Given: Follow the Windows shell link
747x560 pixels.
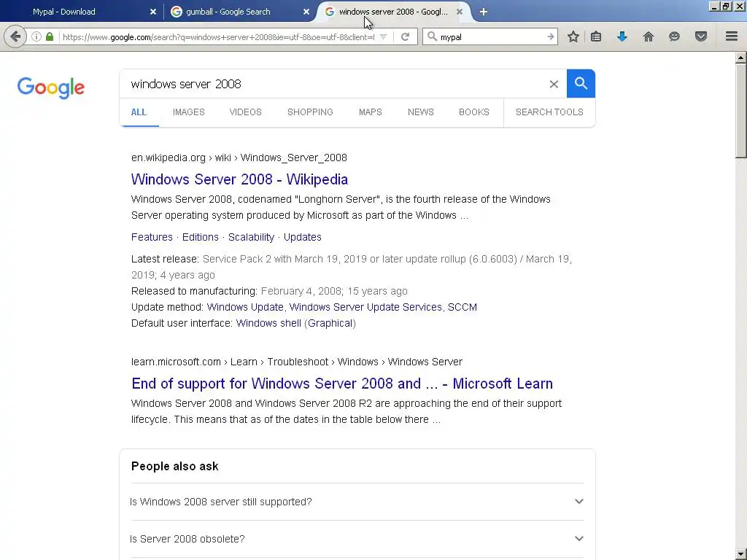Looking at the screenshot, I should pos(268,323).
